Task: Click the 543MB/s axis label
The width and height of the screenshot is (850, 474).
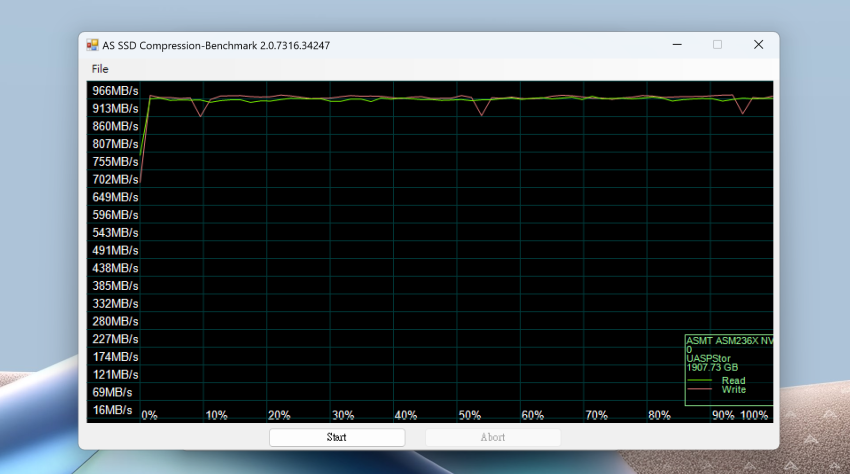Action: (115, 233)
